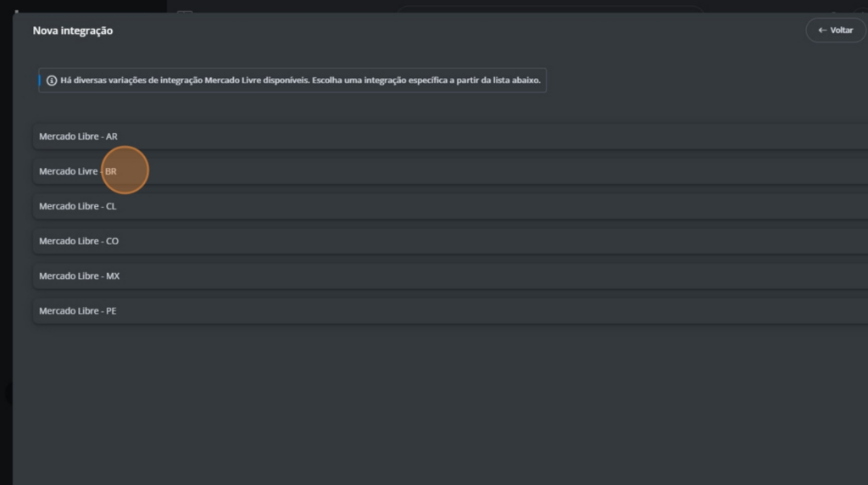This screenshot has width=868, height=485.
Task: Click the Mercado Livre variations info message
Action: coord(300,81)
